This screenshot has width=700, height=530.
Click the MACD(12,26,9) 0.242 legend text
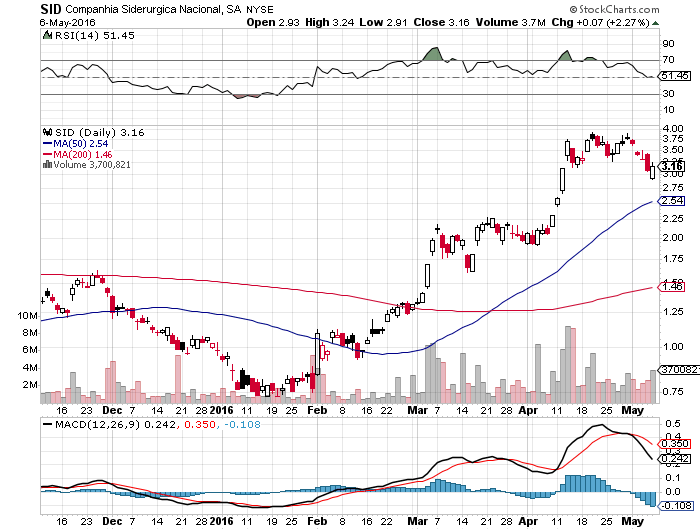pyautogui.click(x=115, y=424)
